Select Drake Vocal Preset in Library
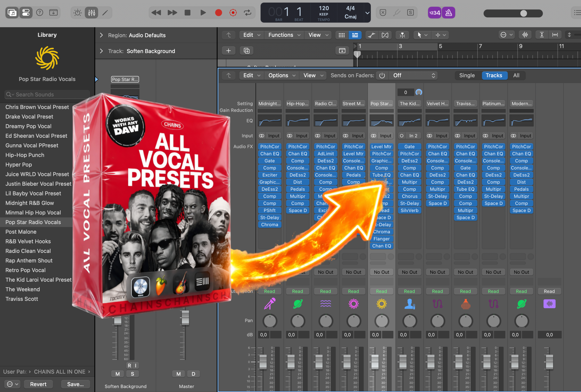The width and height of the screenshot is (581, 392). [29, 117]
